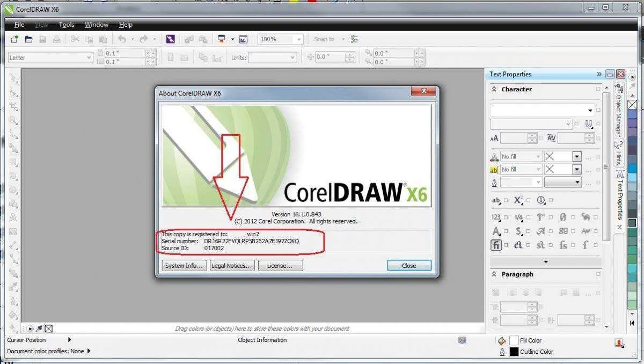The image size is (644, 364).
Task: Click the Save disk icon
Action: click(42, 39)
